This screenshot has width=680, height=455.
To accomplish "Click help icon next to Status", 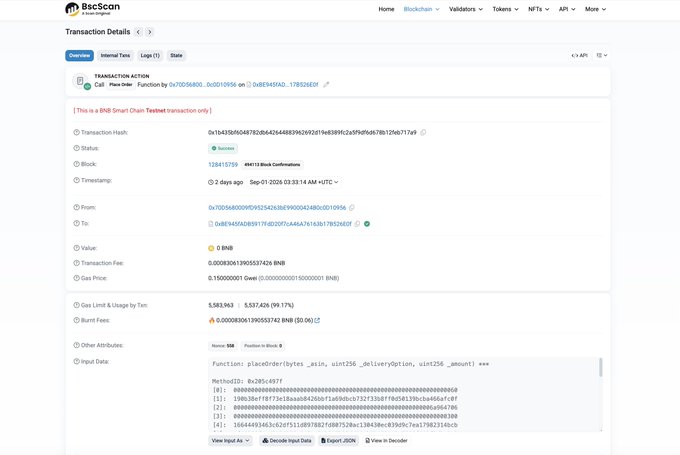I will click(76, 148).
